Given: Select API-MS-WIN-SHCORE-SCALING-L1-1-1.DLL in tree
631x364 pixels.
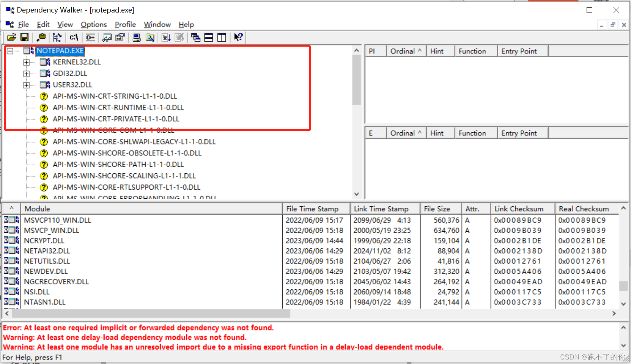Looking at the screenshot, I should point(124,176).
